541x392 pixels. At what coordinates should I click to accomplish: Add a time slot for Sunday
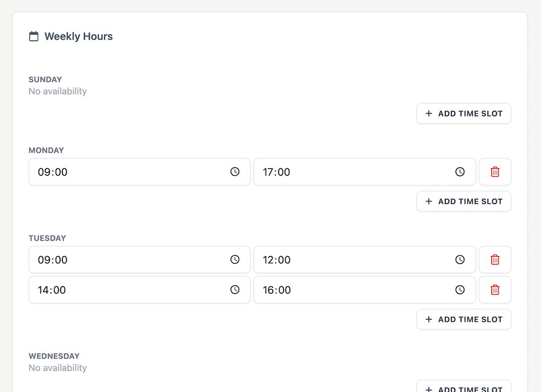pyautogui.click(x=464, y=114)
